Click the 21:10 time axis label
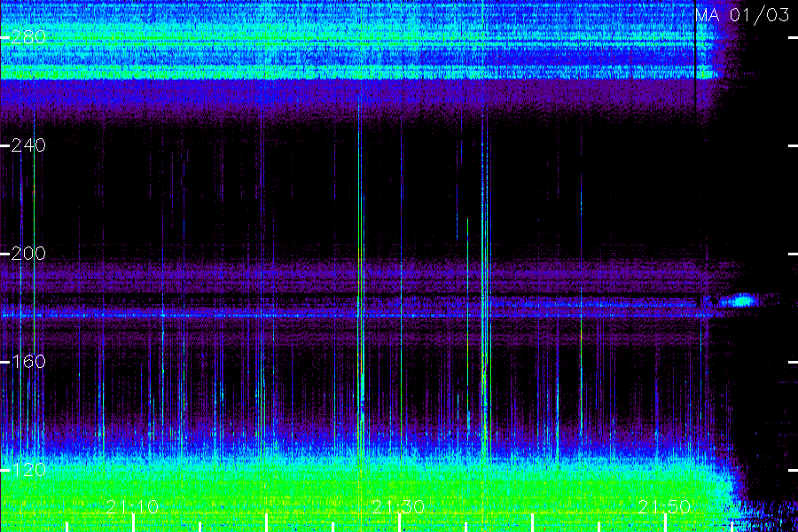The width and height of the screenshot is (798, 532). pyautogui.click(x=132, y=507)
